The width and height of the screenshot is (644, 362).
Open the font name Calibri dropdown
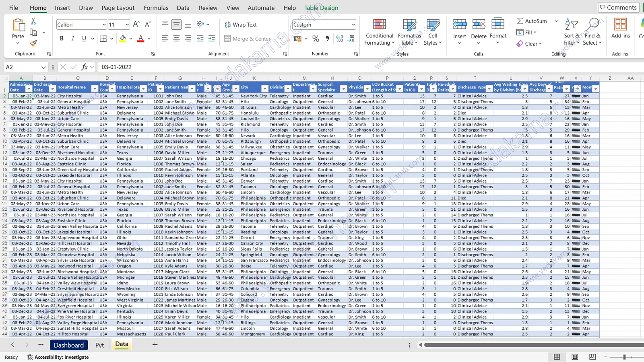[104, 25]
